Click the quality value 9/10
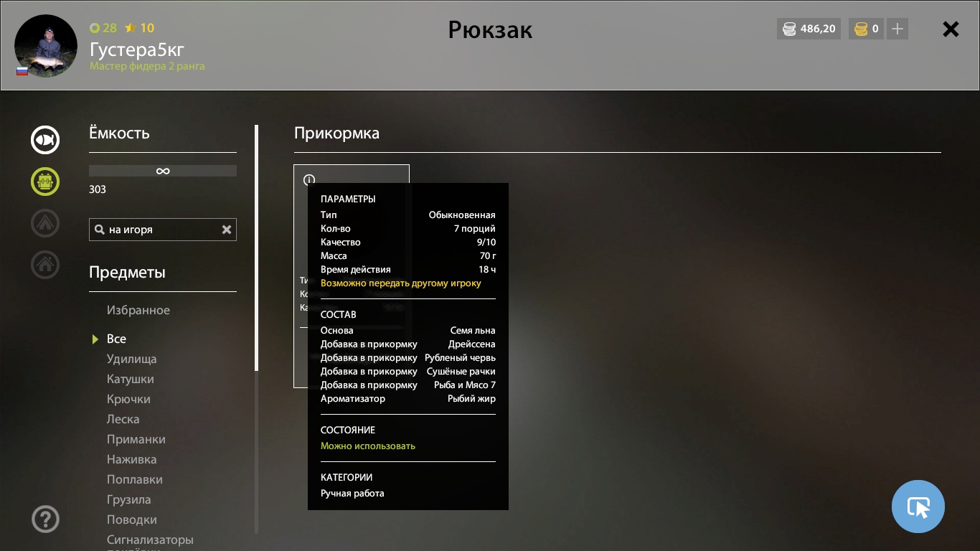The width and height of the screenshot is (980, 551). pyautogui.click(x=486, y=242)
